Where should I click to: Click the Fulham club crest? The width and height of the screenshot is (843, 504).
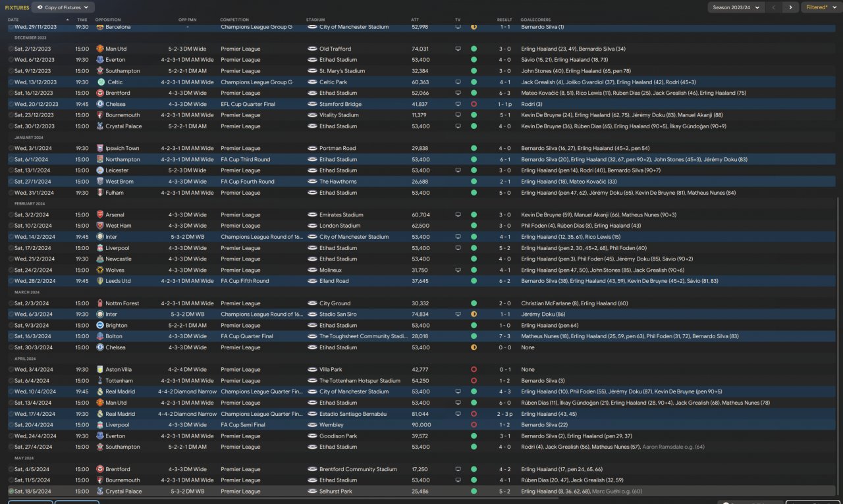point(100,193)
